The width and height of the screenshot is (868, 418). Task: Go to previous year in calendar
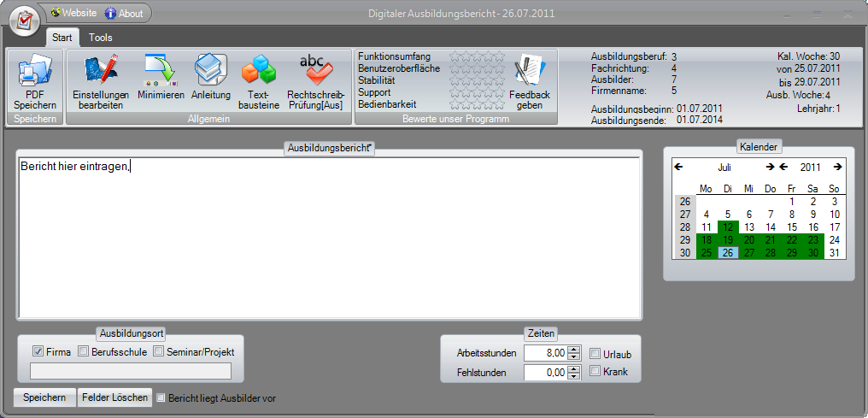[x=783, y=167]
